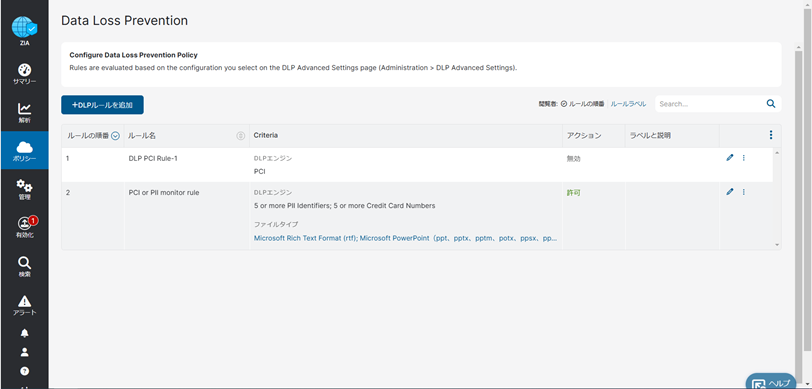The height and width of the screenshot is (389, 812).
Task: Click the +DLPルールを追加 button
Action: [102, 105]
